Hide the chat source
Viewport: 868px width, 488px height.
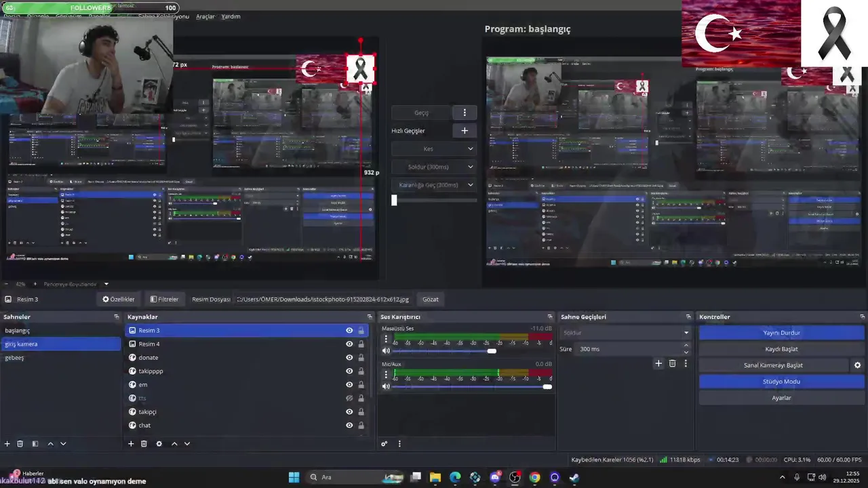pyautogui.click(x=349, y=425)
